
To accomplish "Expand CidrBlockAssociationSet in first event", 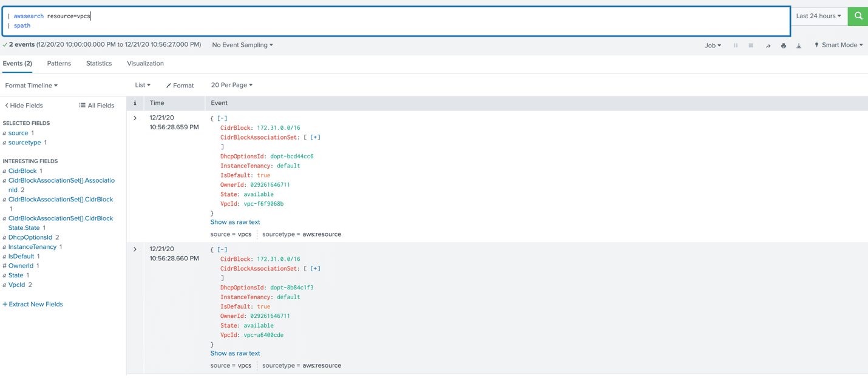I will coord(315,137).
